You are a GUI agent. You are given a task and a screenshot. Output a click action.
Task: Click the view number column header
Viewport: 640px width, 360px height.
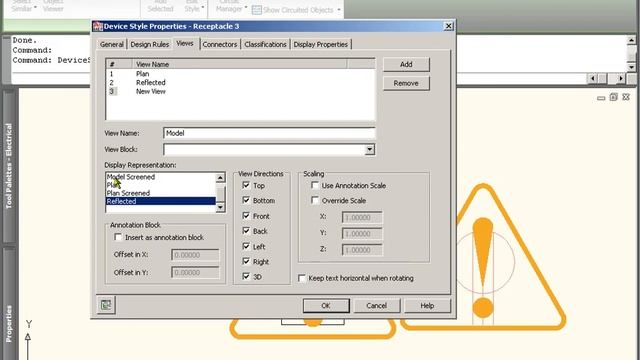tap(119, 64)
